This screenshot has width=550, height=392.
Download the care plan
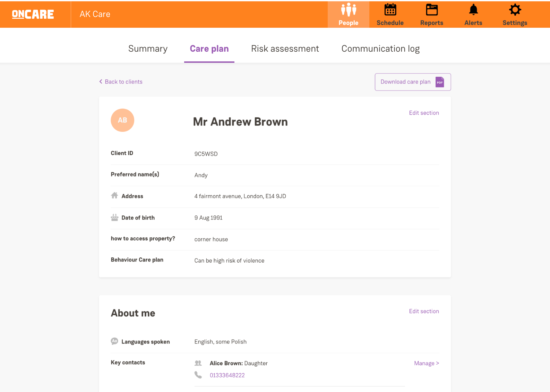click(405, 82)
